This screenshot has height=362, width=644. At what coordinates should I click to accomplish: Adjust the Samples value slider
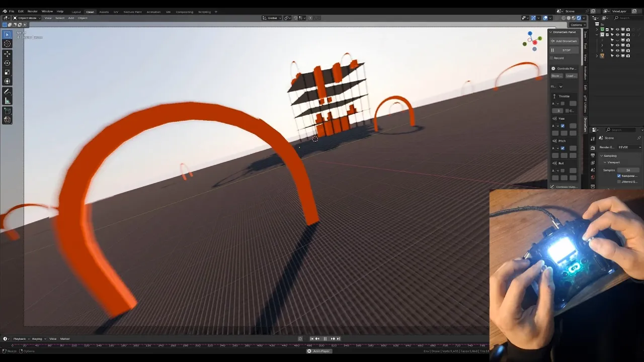coord(628,170)
